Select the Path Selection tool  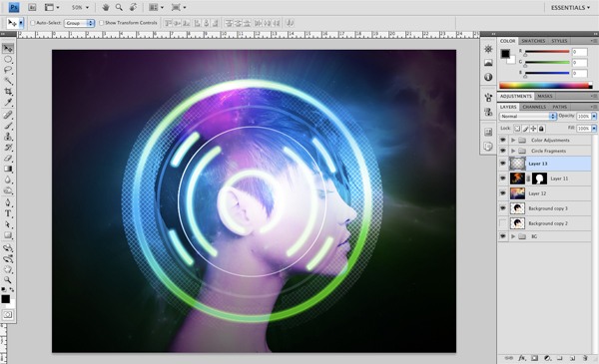pyautogui.click(x=8, y=224)
